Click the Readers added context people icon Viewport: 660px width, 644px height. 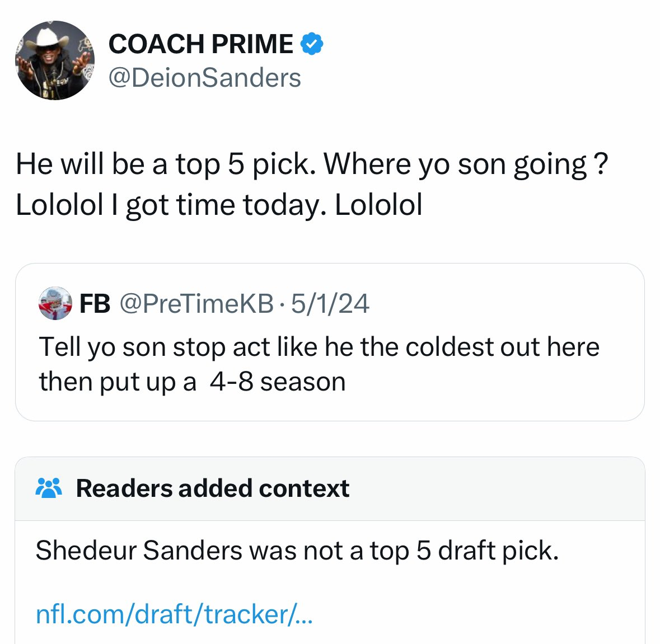[49, 488]
